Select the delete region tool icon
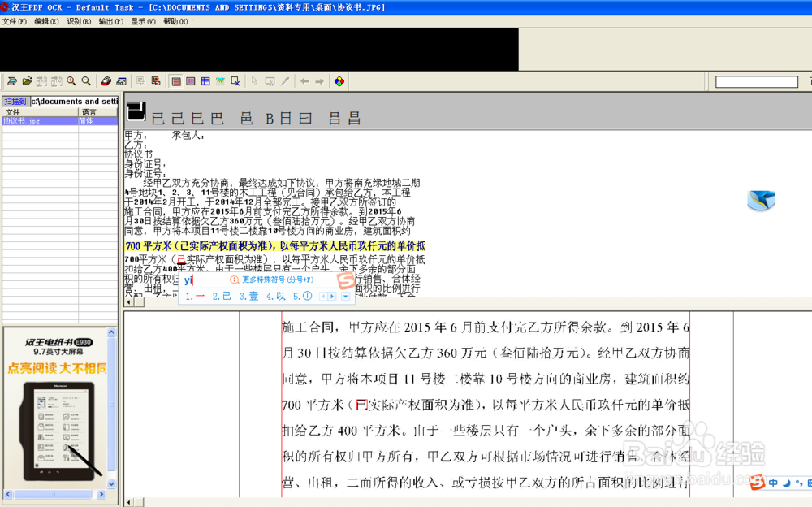This screenshot has width=812, height=507. (x=235, y=81)
